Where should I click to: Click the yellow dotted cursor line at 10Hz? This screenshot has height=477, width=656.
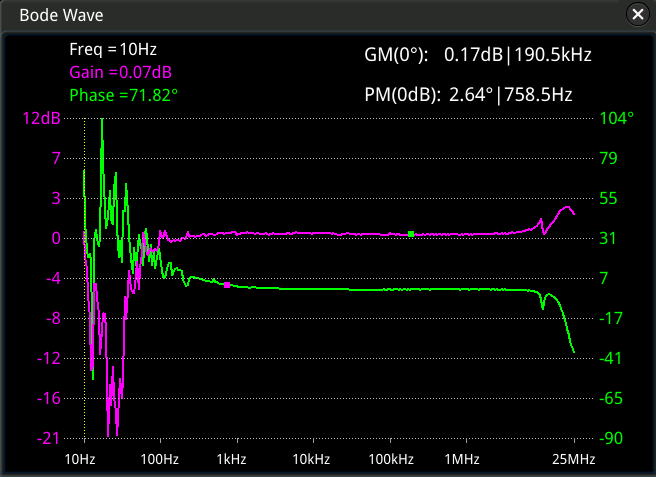(85, 278)
